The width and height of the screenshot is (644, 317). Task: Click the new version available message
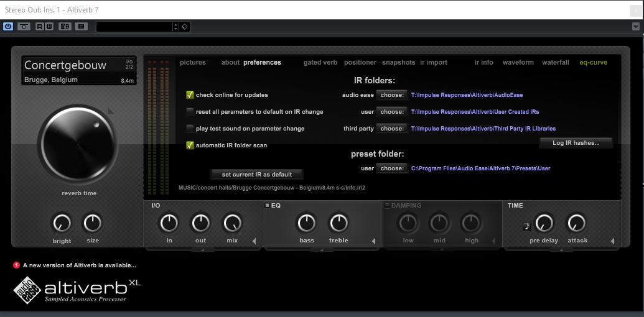pyautogui.click(x=79, y=265)
